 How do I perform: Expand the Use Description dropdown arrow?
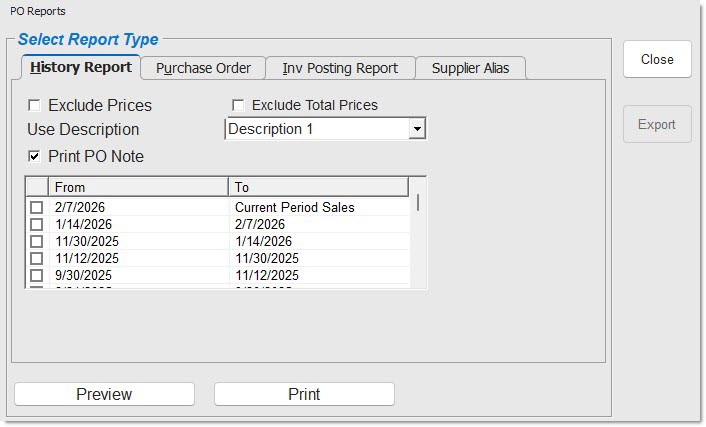(418, 129)
